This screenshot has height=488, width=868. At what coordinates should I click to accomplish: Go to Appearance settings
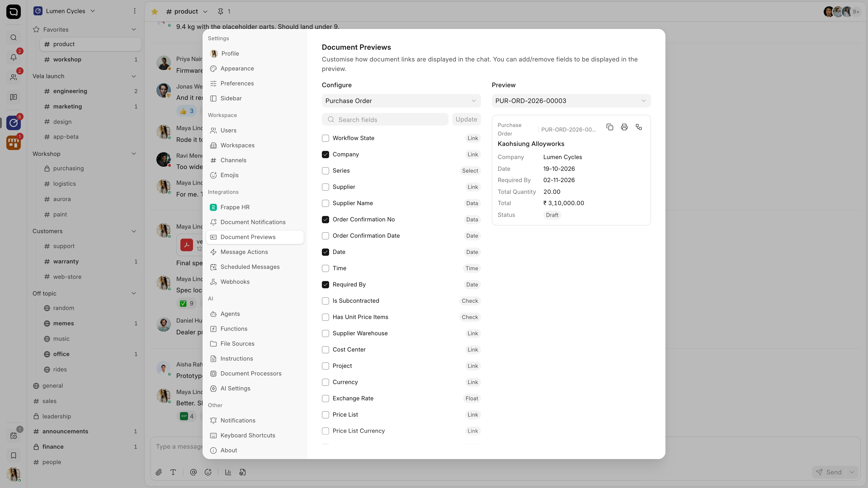click(x=255, y=68)
